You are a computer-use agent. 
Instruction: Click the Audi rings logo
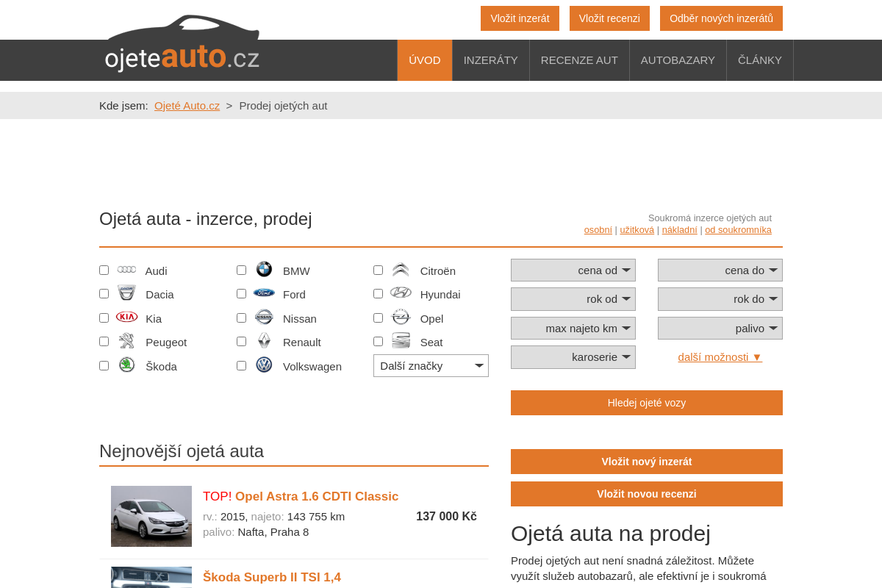click(x=126, y=270)
